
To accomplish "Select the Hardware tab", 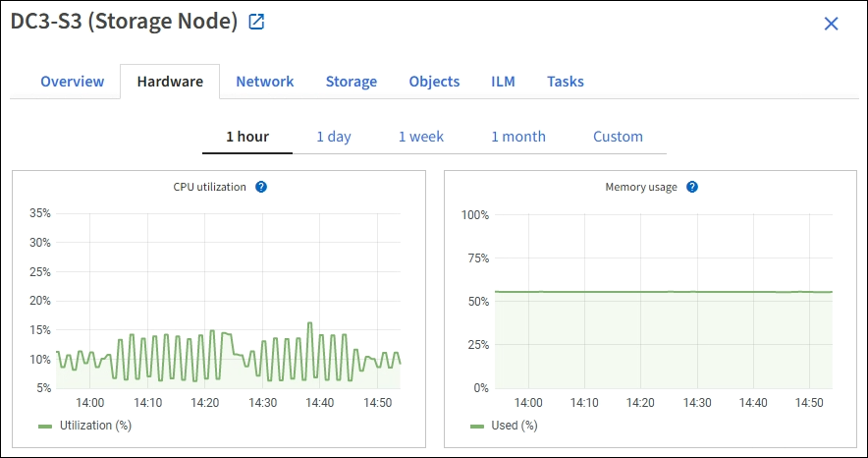I will pos(170,82).
